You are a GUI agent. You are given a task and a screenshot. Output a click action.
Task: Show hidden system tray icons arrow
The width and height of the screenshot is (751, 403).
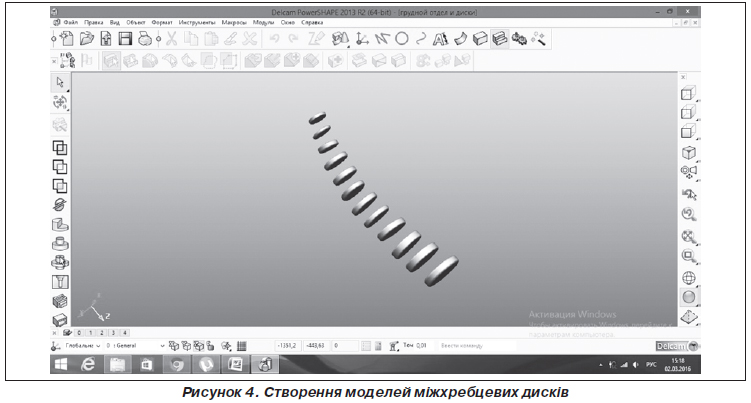point(601,365)
